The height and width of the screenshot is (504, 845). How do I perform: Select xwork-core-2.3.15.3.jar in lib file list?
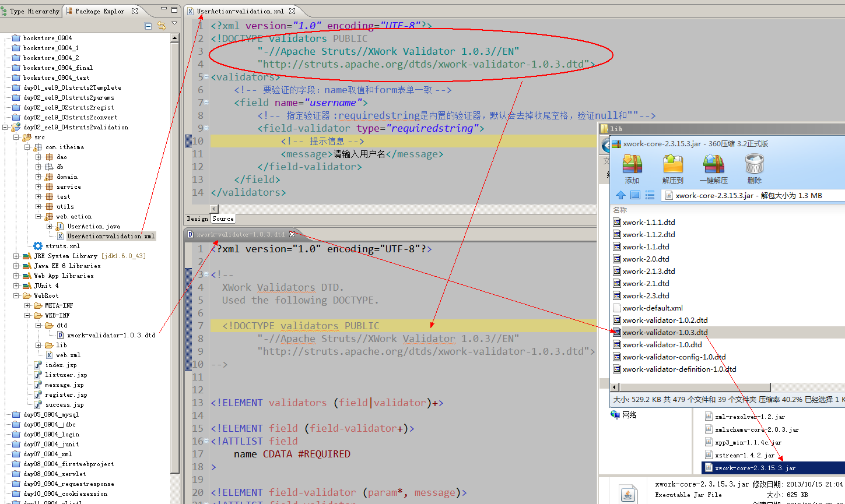click(x=755, y=468)
